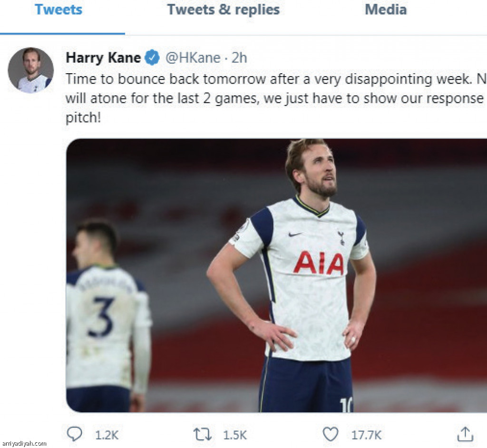Click the blue verified badge

[x=152, y=58]
